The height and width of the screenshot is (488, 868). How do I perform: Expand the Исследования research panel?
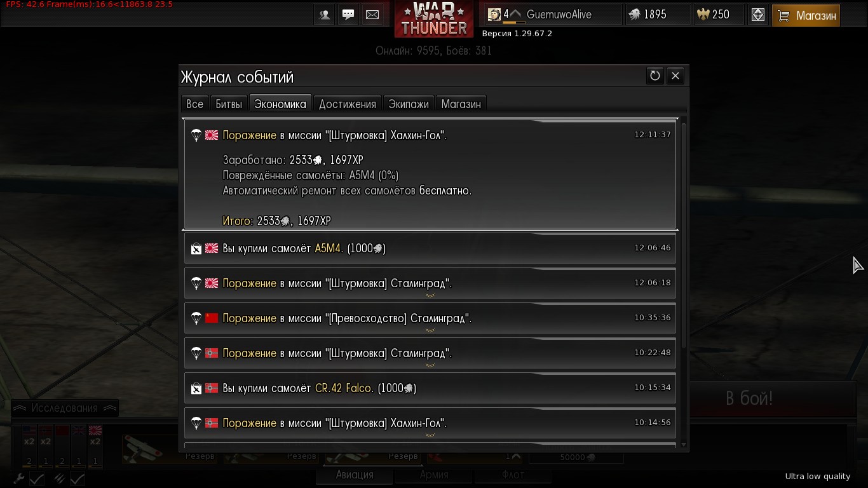coord(65,408)
